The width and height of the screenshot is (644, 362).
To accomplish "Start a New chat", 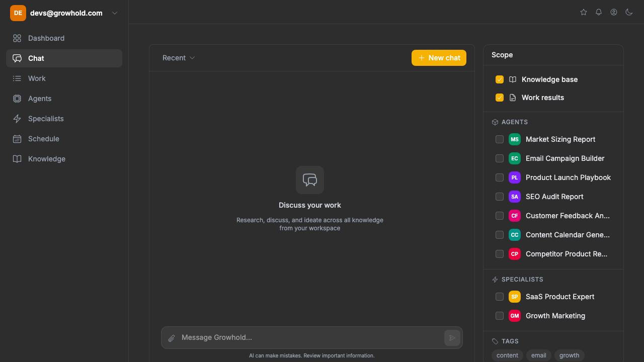I will tap(439, 58).
